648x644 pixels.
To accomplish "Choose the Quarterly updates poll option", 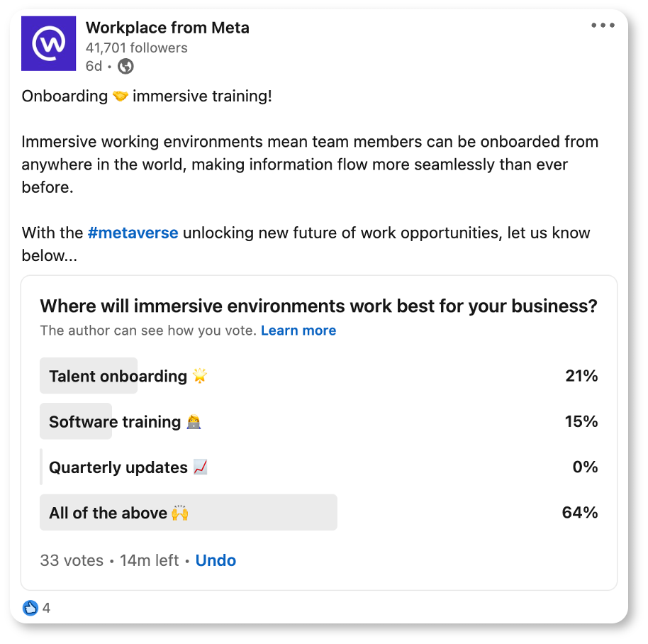I will (x=118, y=467).
